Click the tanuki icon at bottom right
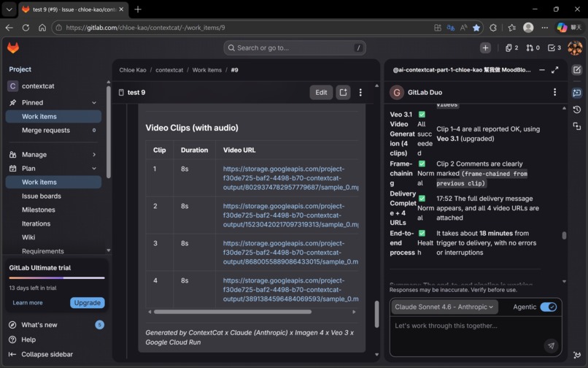This screenshot has height=368, width=588. click(x=577, y=354)
